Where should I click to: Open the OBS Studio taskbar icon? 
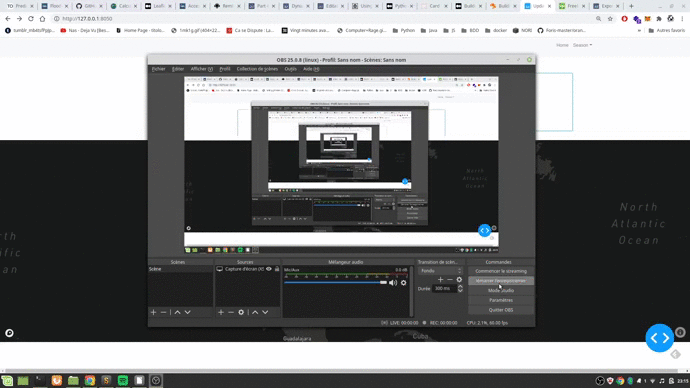pyautogui.click(x=156, y=381)
